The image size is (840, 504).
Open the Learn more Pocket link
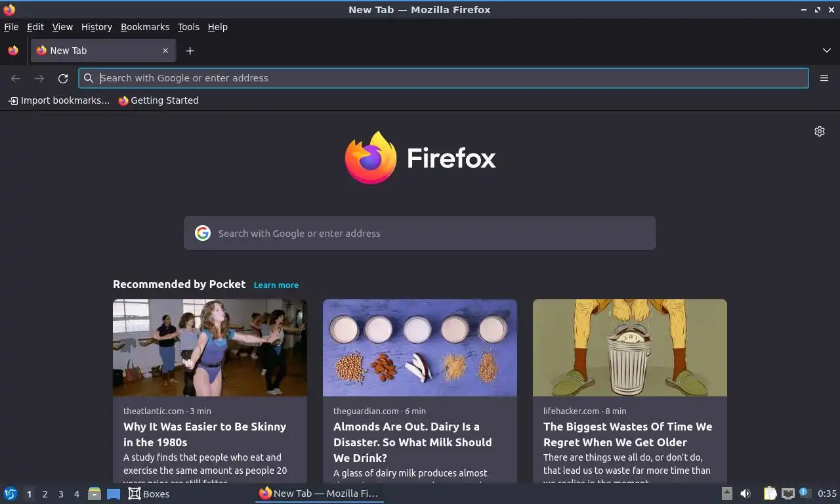tap(276, 285)
